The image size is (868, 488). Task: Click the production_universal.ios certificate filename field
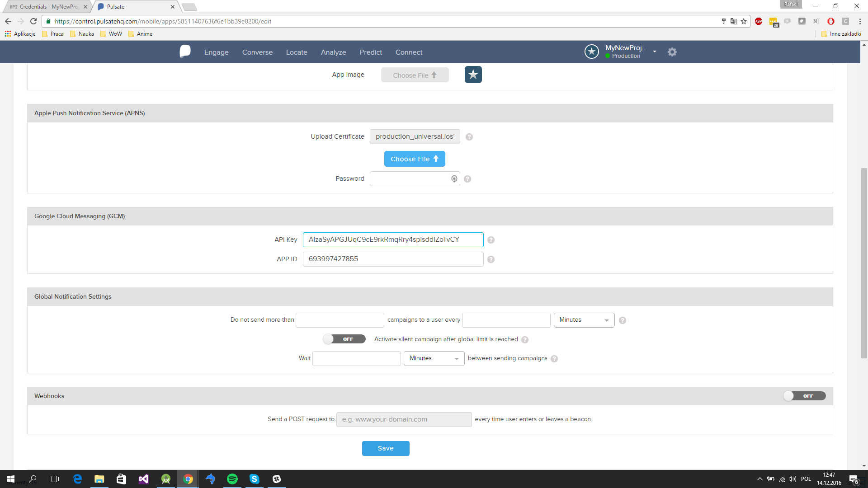(415, 136)
